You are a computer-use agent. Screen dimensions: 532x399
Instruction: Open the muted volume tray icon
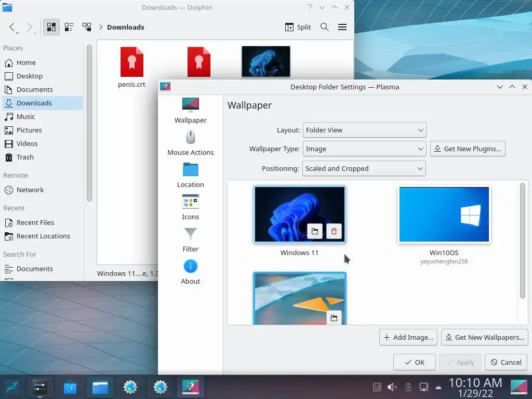point(392,387)
